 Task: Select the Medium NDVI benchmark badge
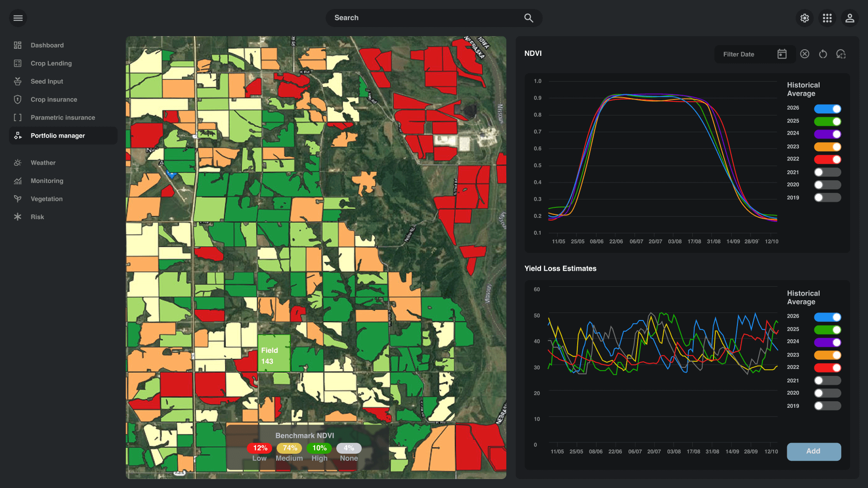click(289, 448)
